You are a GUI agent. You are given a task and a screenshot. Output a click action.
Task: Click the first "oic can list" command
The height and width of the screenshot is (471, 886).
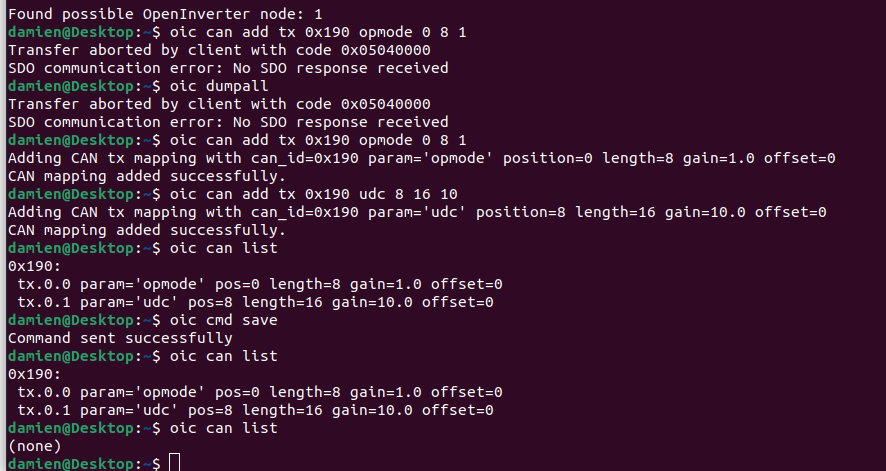pyautogui.click(x=224, y=248)
